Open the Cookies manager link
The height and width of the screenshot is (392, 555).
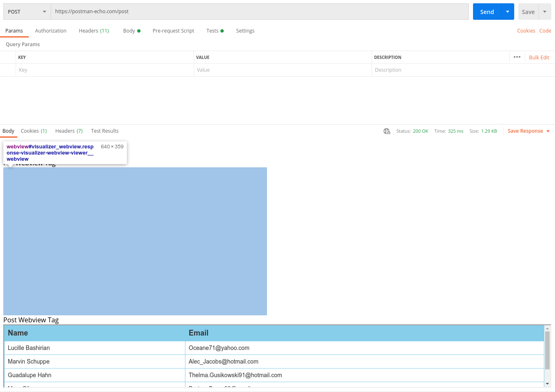tap(526, 31)
